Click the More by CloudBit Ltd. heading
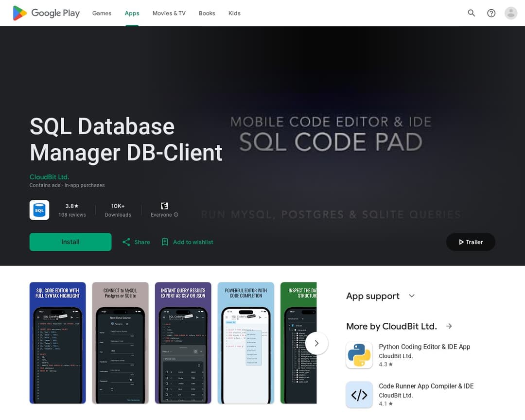Image resolution: width=525 pixels, height=420 pixels. pyautogui.click(x=391, y=326)
